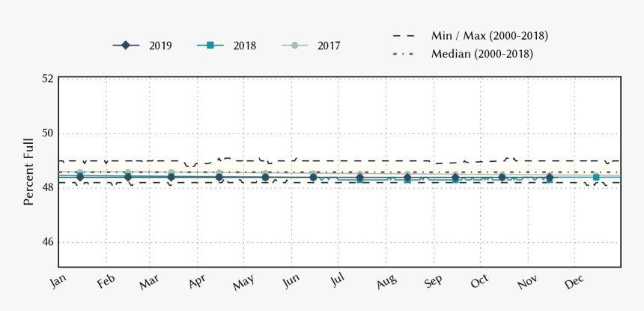The height and width of the screenshot is (311, 644).
Task: Click the Jul x-axis label
Action: click(338, 280)
